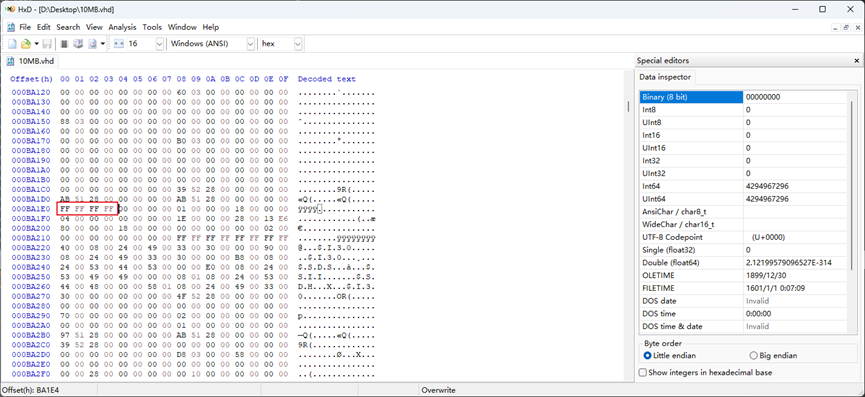
Task: Click the hex view vertical scrollbar thumb
Action: [628, 106]
